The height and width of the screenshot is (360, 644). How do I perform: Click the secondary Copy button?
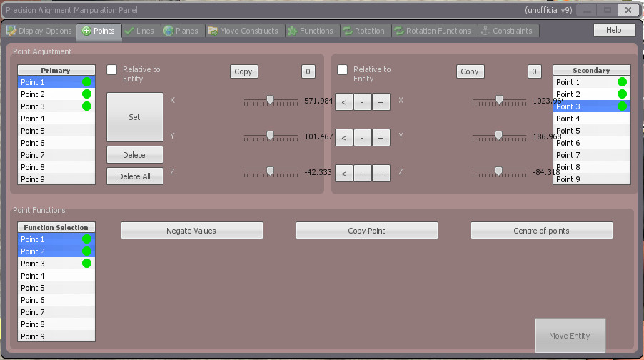tap(470, 71)
